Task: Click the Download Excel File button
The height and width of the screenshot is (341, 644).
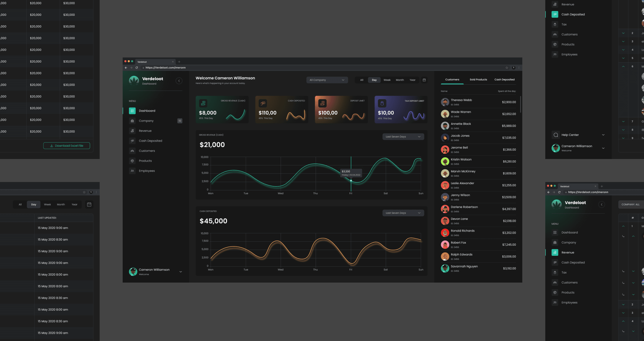Action: 67,146
